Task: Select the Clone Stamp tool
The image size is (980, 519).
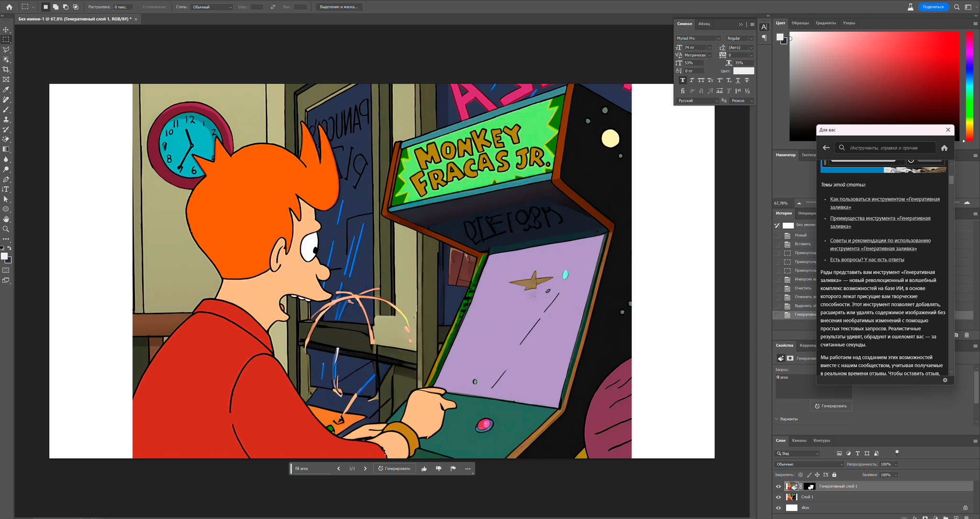Action: (6, 120)
